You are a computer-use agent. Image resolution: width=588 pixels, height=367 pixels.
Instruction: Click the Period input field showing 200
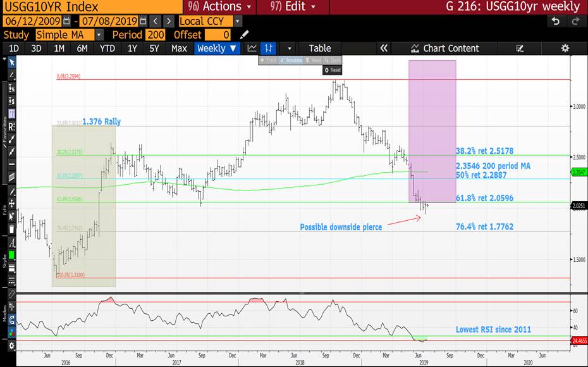click(155, 35)
